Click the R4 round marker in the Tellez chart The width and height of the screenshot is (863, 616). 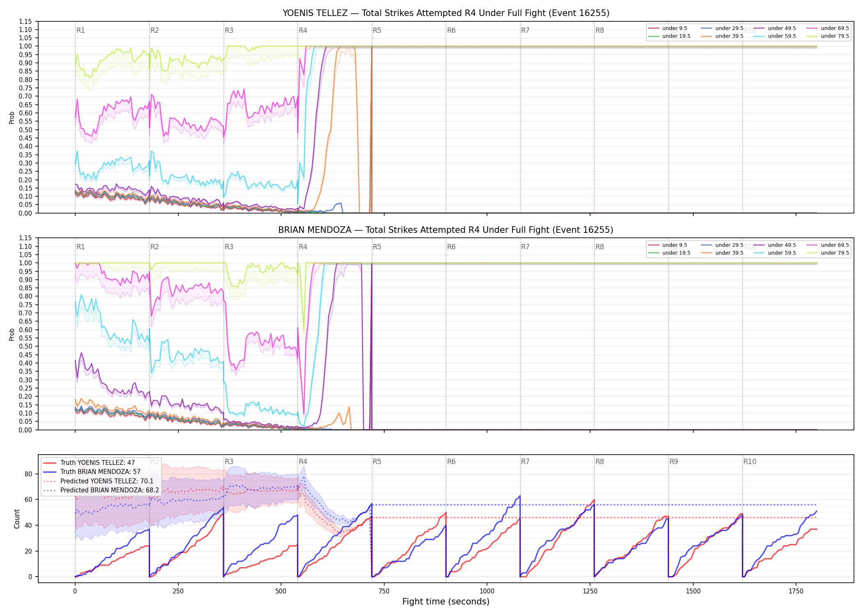(303, 30)
